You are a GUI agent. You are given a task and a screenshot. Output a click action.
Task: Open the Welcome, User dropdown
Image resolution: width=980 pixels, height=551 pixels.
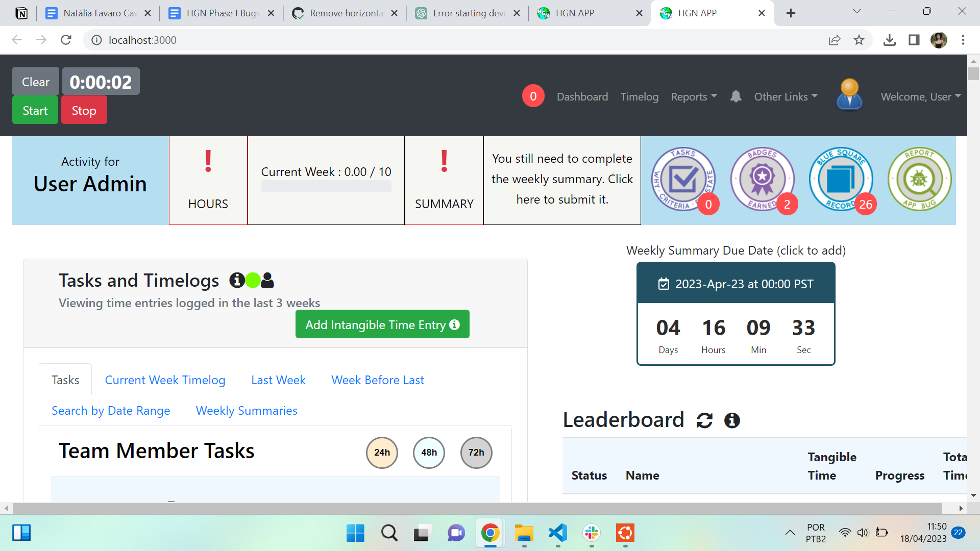click(x=921, y=96)
